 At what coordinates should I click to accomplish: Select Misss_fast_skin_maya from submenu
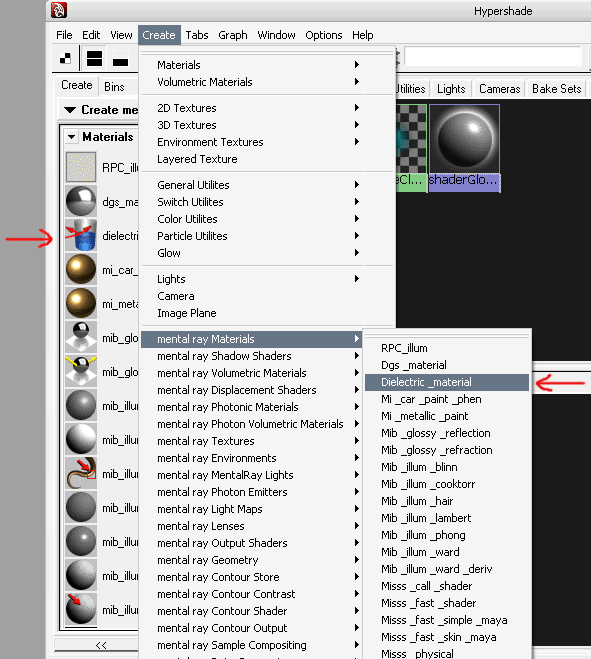pos(446,637)
